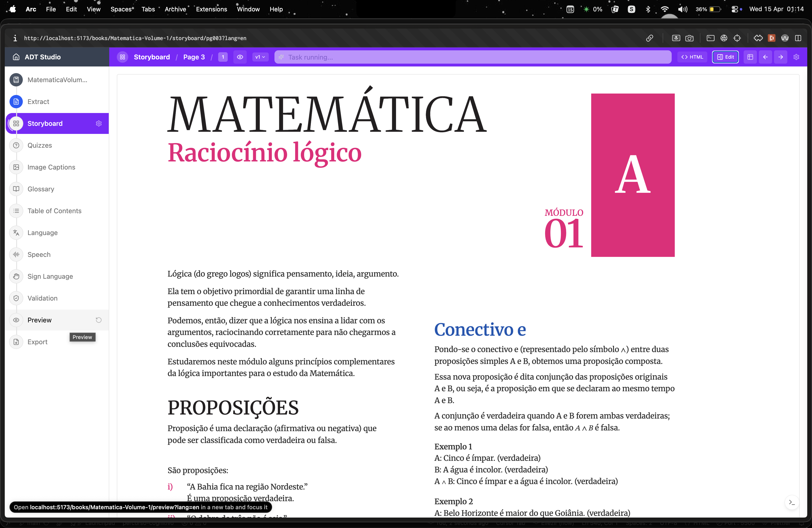The height and width of the screenshot is (528, 812).
Task: Open the Sign Language hand step
Action: click(x=50, y=276)
